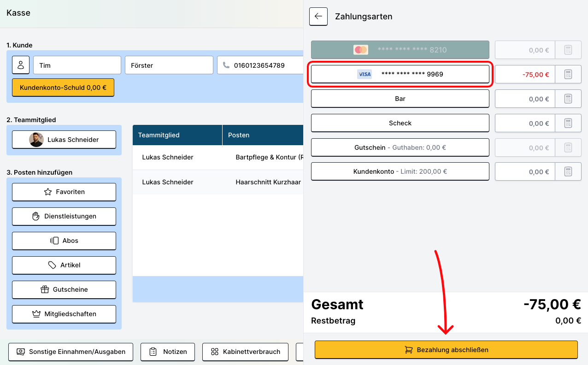588x365 pixels.
Task: Choose Scheck as payment method
Action: pyautogui.click(x=400, y=123)
